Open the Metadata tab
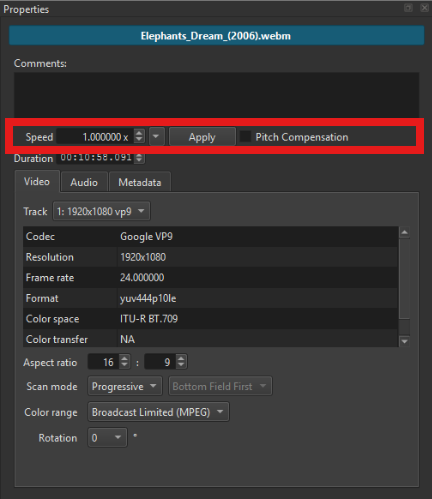 coord(140,182)
